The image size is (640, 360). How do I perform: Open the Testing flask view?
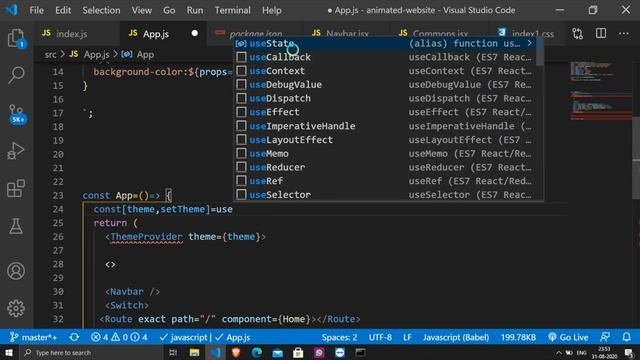point(16,226)
